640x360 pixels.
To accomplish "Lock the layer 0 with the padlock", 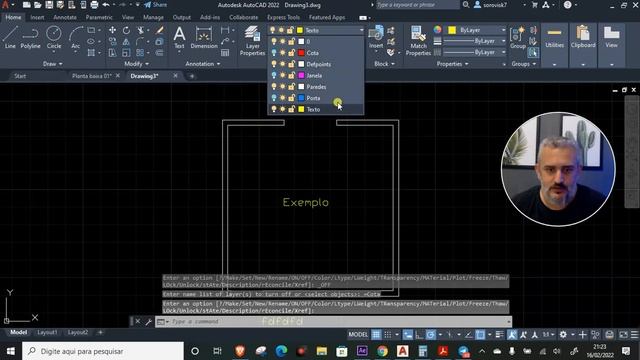I will (x=291, y=41).
